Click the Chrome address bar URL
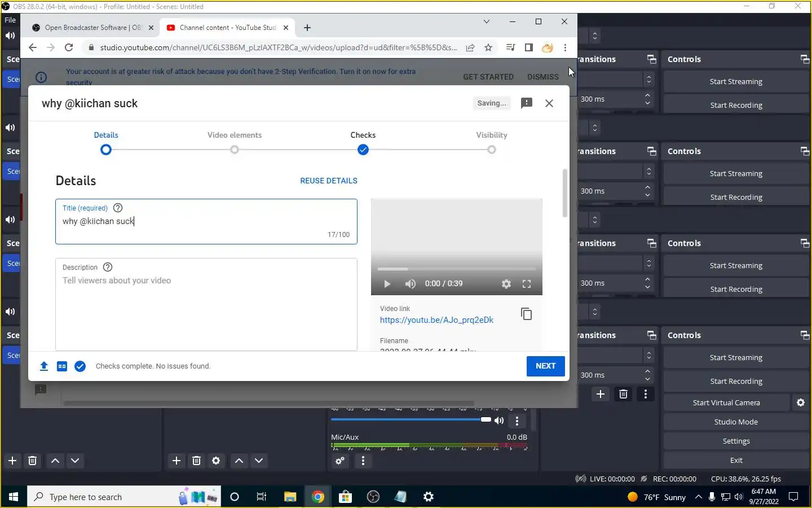 coord(279,47)
